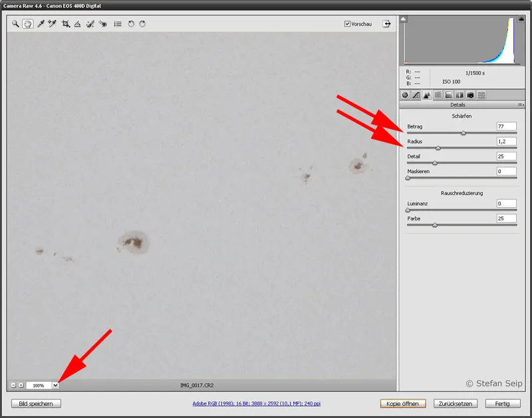Open the Presets tab
The width and height of the screenshot is (532, 418).
coord(481,95)
